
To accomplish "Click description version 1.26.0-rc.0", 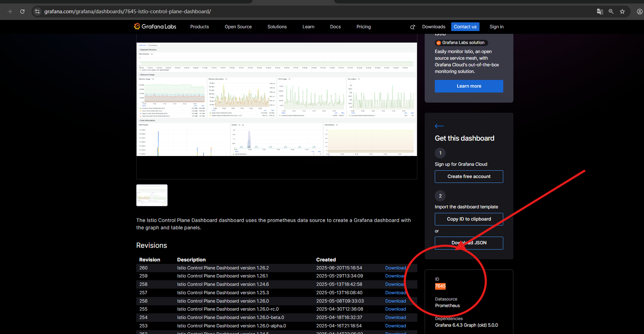I will (228, 309).
